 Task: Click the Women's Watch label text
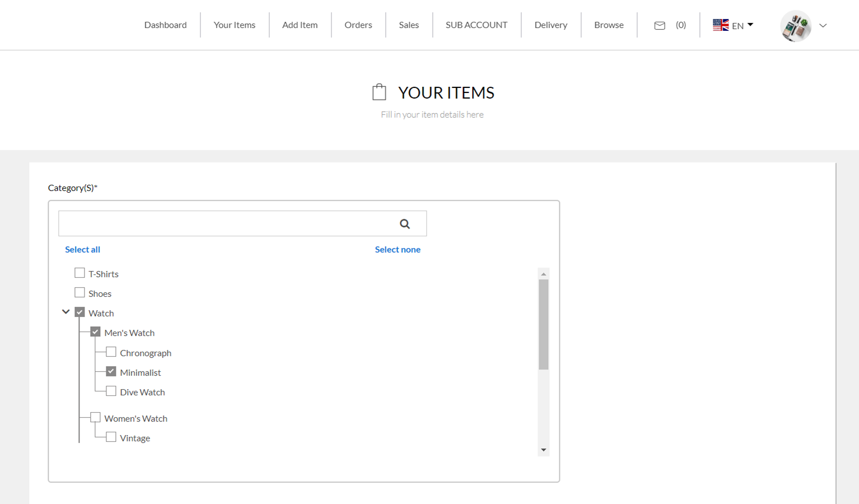click(136, 419)
